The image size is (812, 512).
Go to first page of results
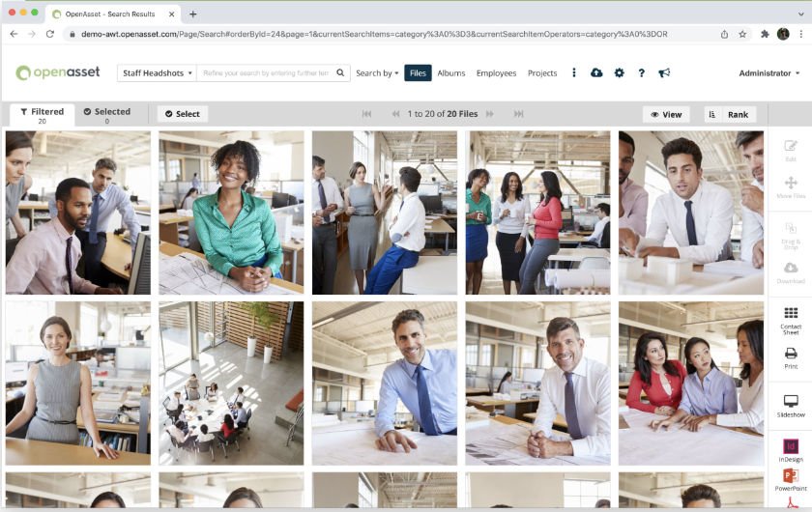point(366,114)
